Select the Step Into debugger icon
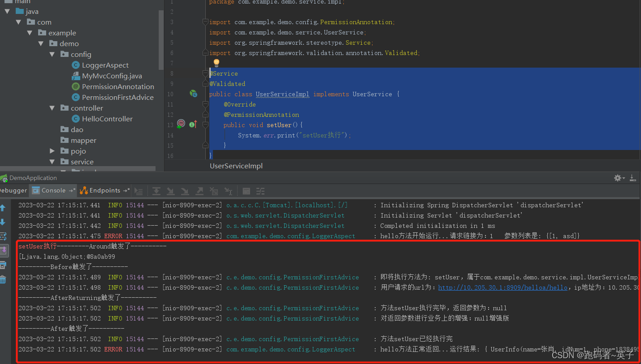Image resolution: width=641 pixels, height=364 pixels. coord(171,191)
